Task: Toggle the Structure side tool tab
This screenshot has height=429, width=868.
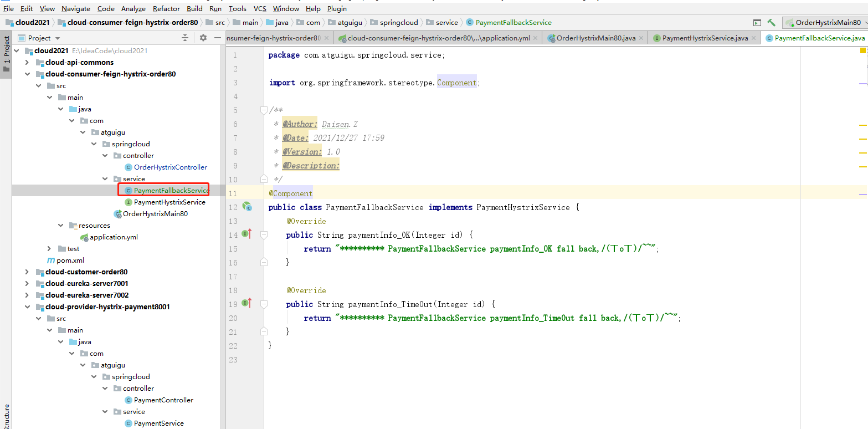Action: (x=6, y=417)
